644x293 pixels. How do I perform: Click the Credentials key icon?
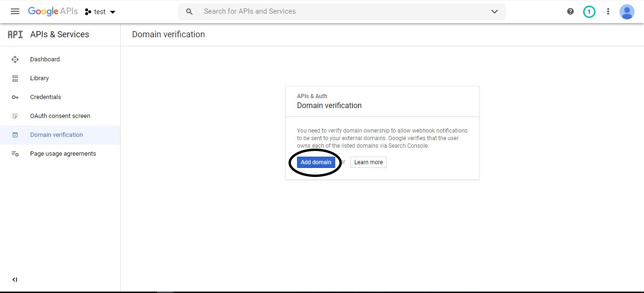15,97
